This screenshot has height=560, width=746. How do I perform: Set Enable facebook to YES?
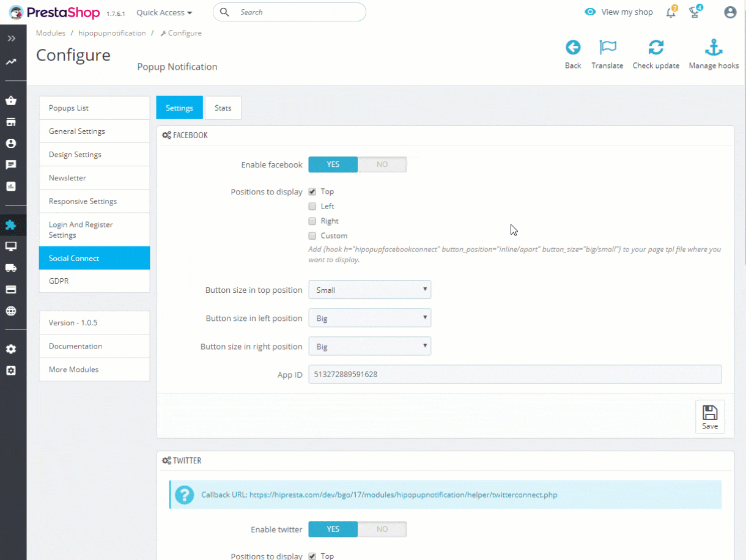[x=333, y=164]
